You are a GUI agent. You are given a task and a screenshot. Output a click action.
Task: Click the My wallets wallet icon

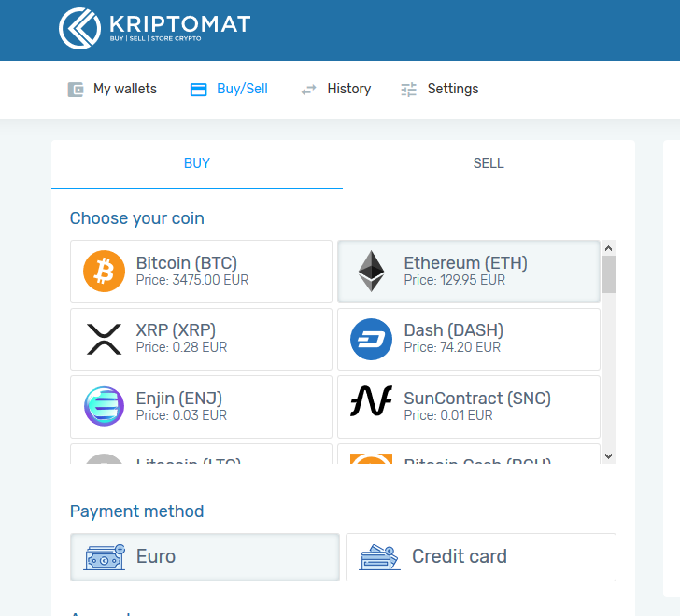pos(76,90)
